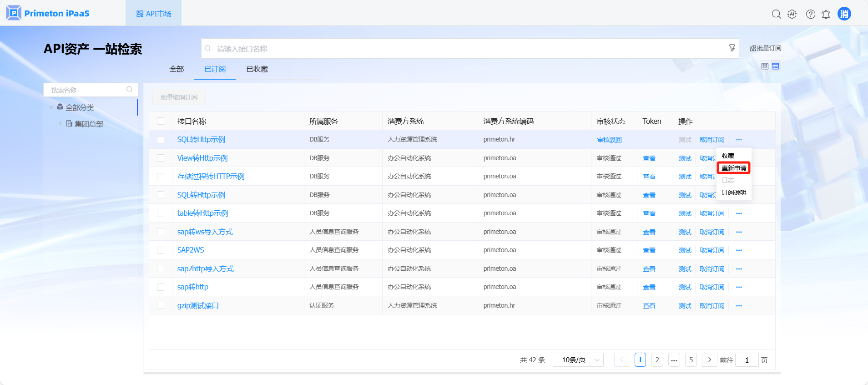Click the 请输入接口名称 search field
The image size is (868, 385).
[464, 49]
